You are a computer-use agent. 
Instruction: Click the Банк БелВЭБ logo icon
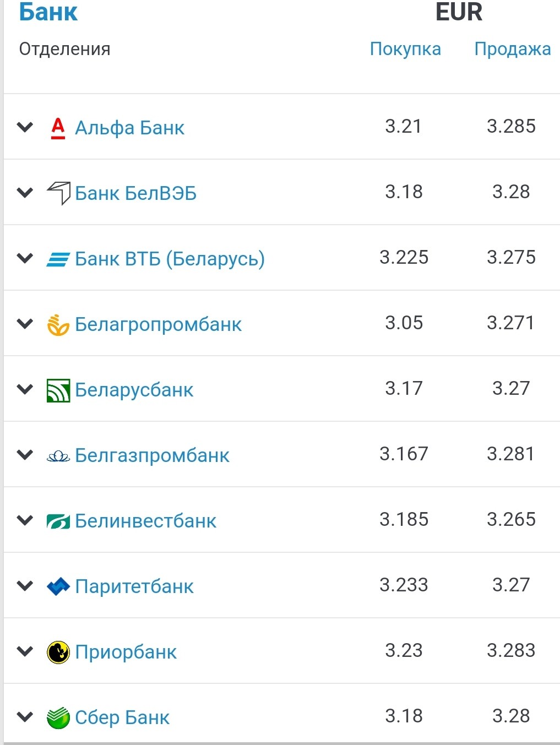[x=58, y=193]
